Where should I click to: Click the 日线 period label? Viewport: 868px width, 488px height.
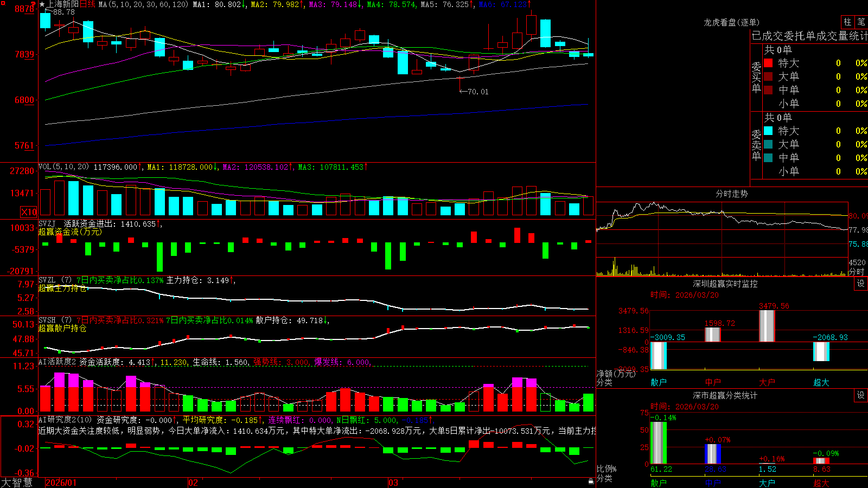pyautogui.click(x=87, y=4)
